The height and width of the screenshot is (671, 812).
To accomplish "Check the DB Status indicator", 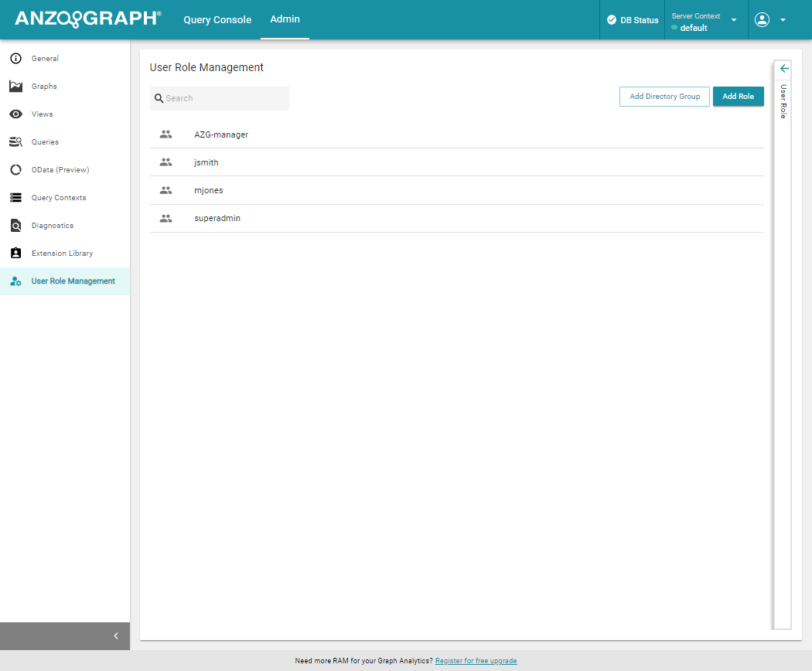I will point(633,20).
